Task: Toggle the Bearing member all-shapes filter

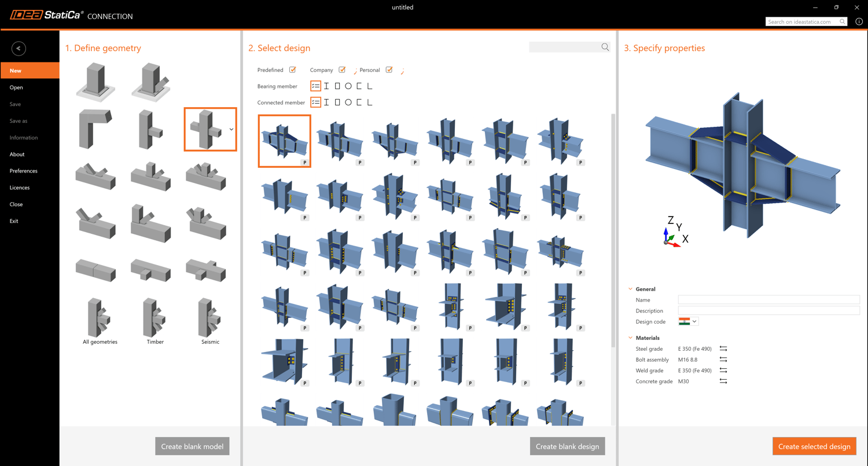Action: pos(315,86)
